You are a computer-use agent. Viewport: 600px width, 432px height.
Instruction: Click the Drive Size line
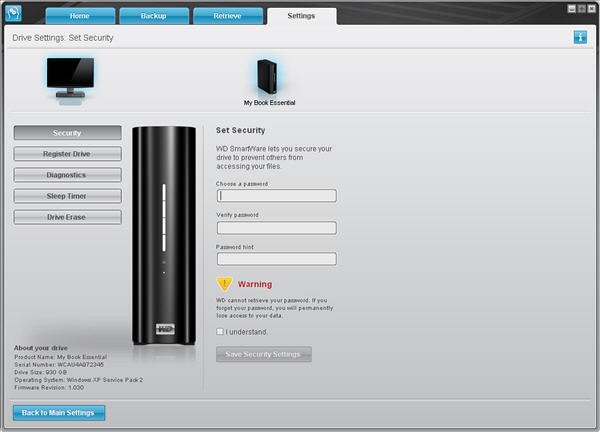click(x=41, y=372)
